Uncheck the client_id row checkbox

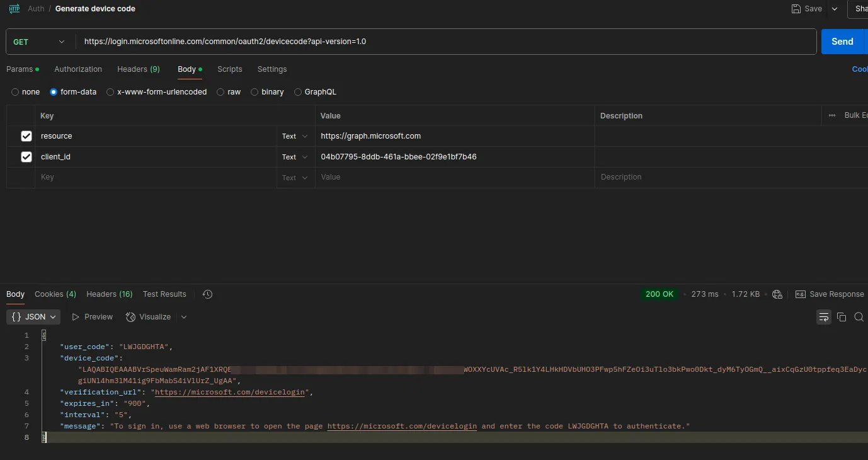click(x=26, y=157)
